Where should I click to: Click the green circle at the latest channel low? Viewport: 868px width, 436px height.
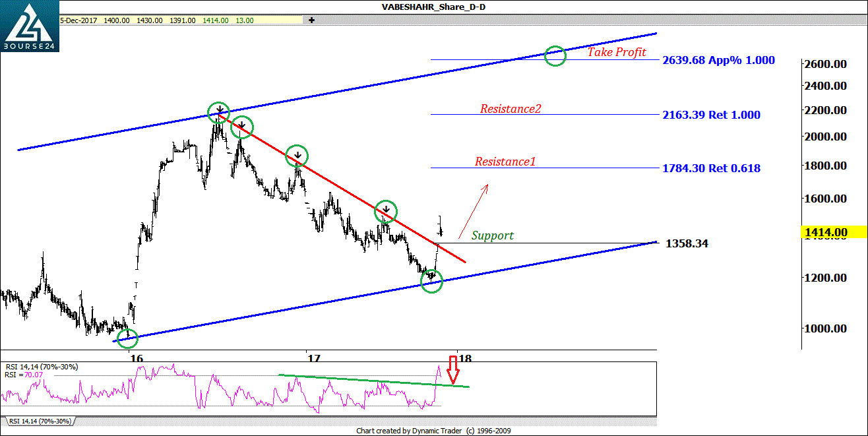tap(431, 282)
